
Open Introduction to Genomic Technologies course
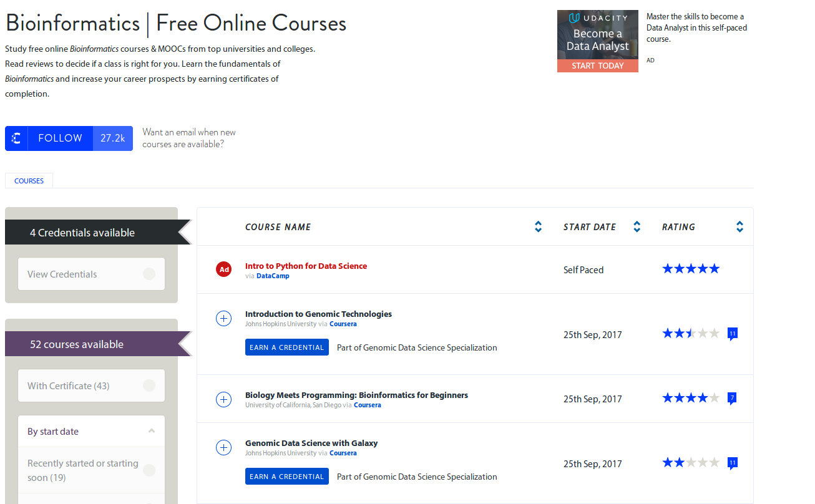pyautogui.click(x=318, y=314)
